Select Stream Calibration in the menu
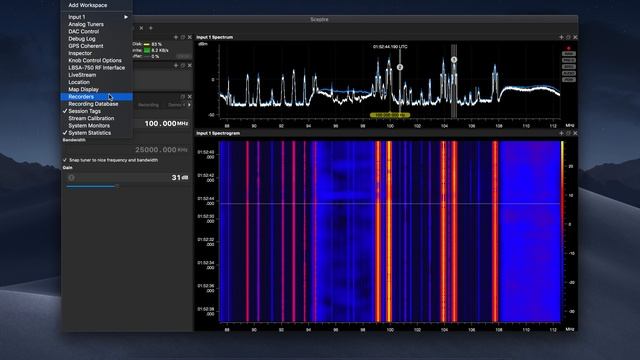The width and height of the screenshot is (640, 360). [91, 118]
